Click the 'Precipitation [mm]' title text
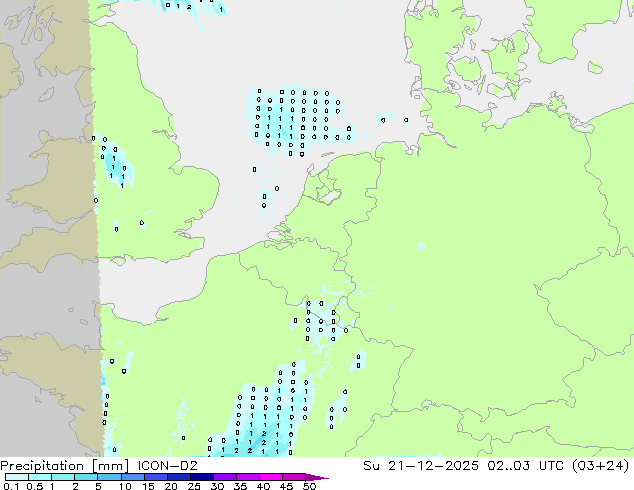The width and height of the screenshot is (634, 490). click(65, 466)
